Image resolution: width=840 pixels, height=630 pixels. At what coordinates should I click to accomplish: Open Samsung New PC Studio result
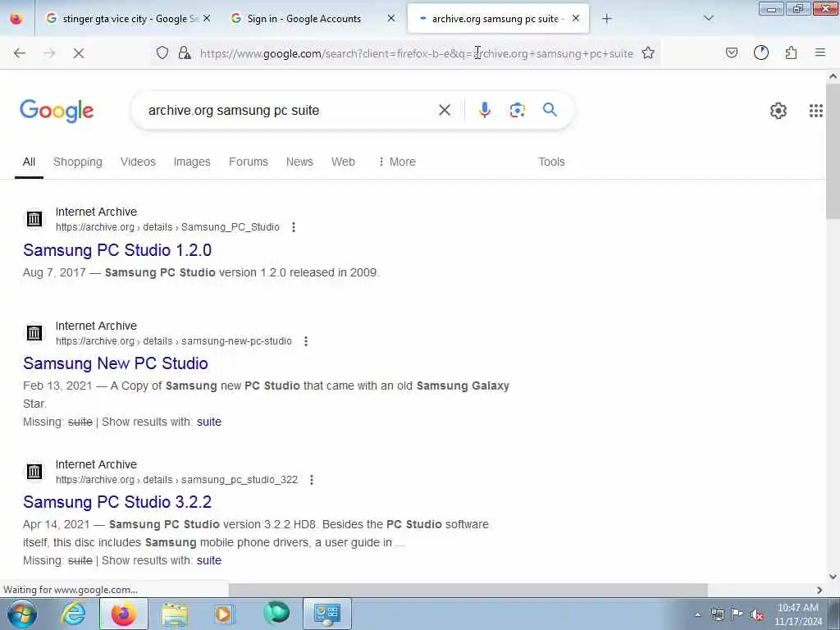coord(115,363)
